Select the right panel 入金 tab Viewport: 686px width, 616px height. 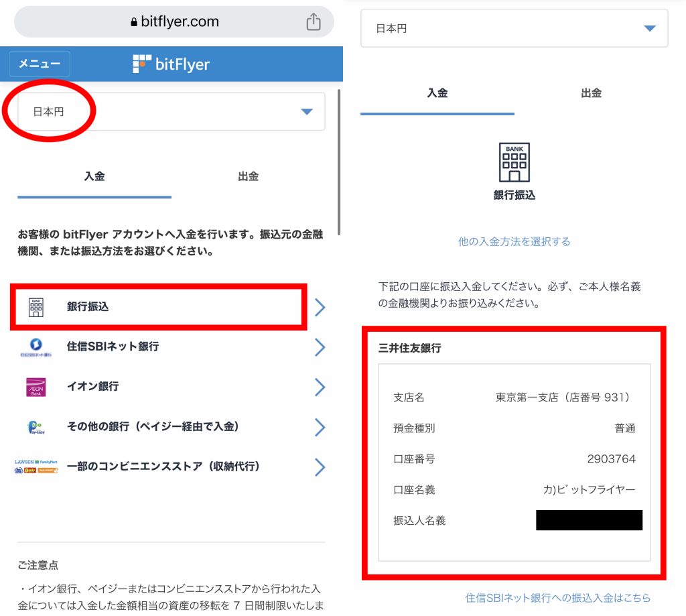coord(437,93)
